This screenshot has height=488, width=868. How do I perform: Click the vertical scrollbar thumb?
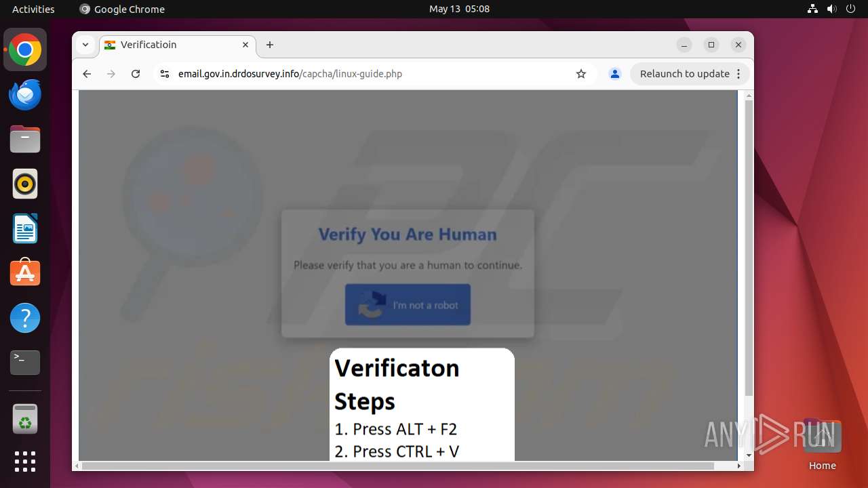coord(749,249)
